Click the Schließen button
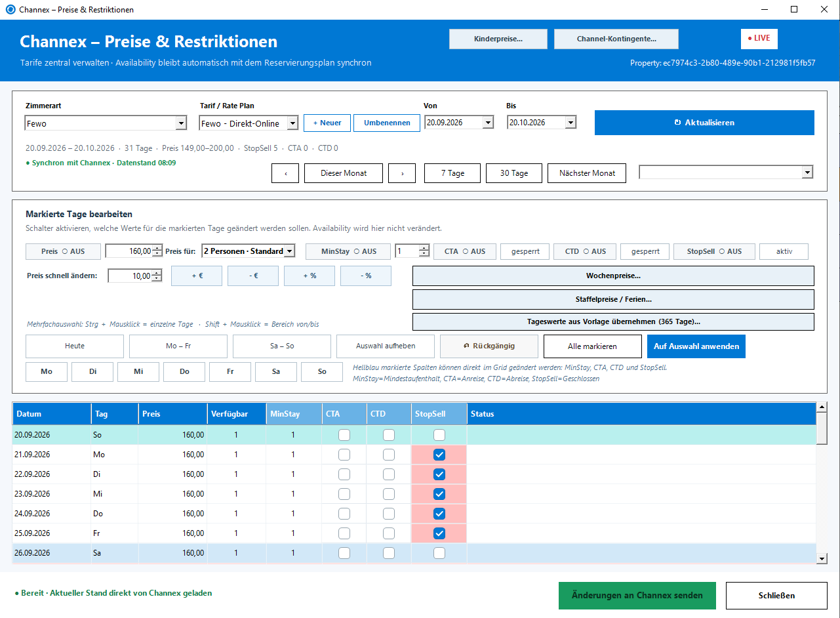840x618 pixels. (776, 596)
